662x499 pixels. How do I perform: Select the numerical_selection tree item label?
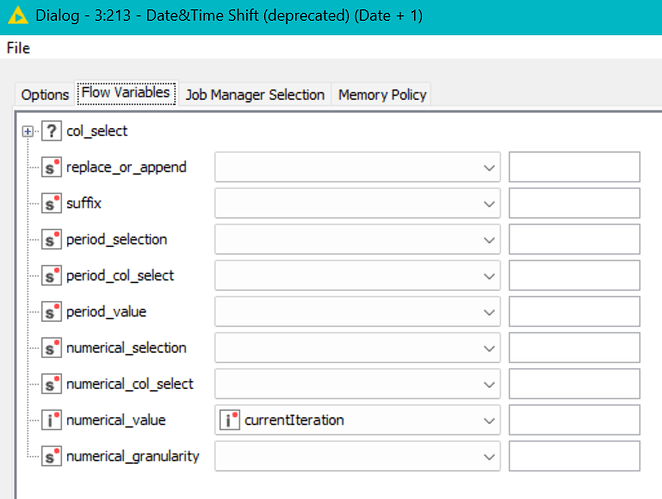pos(126,348)
